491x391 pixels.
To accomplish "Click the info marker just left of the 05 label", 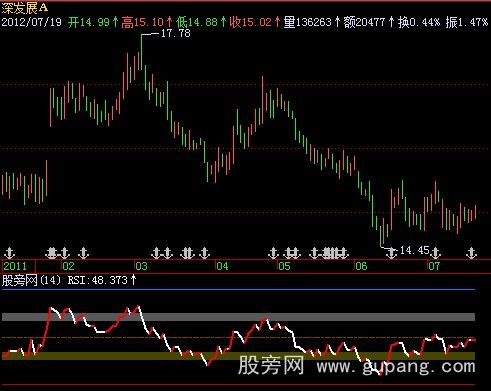I will 274,253.
